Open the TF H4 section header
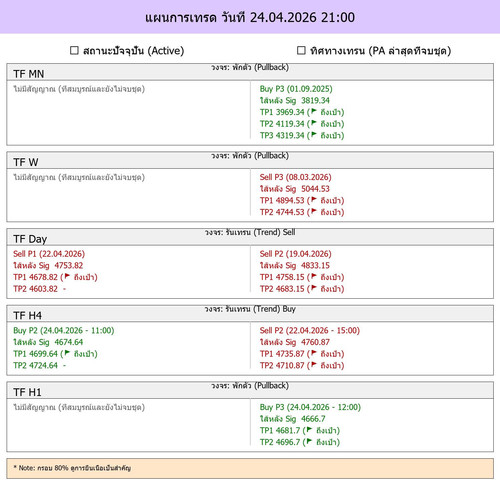Image resolution: width=500 pixels, height=485 pixels. (250, 313)
